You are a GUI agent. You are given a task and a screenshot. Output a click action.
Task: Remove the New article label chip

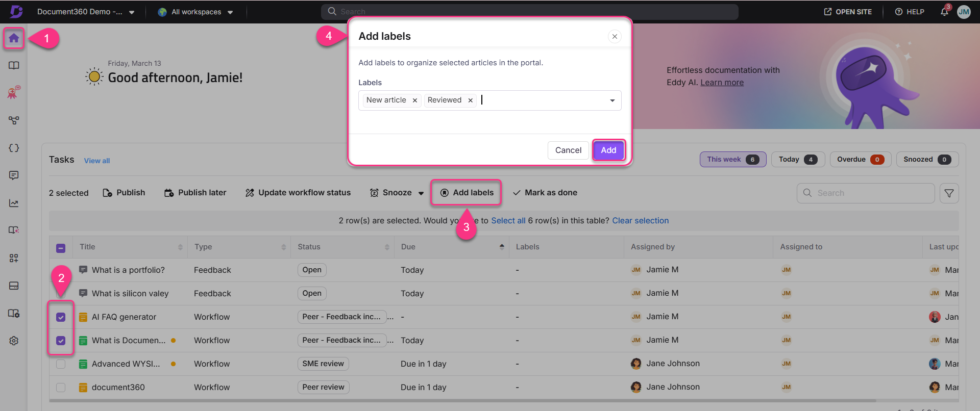click(x=415, y=100)
